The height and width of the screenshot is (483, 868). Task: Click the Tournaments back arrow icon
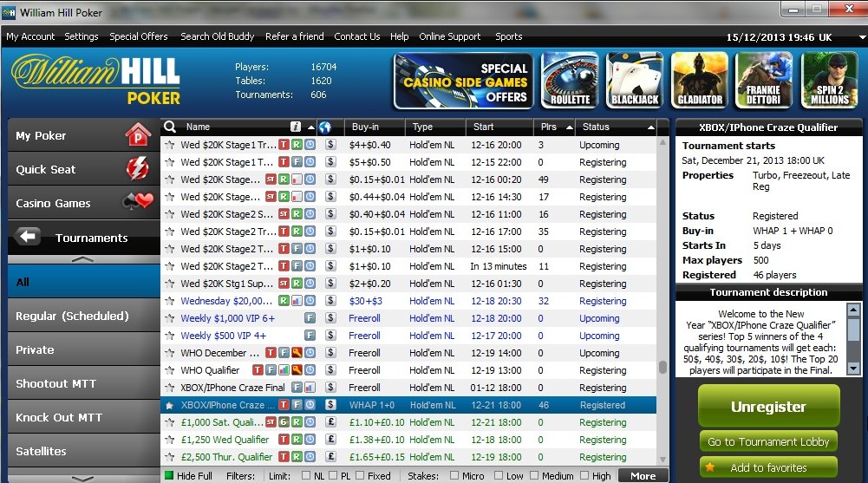(28, 236)
